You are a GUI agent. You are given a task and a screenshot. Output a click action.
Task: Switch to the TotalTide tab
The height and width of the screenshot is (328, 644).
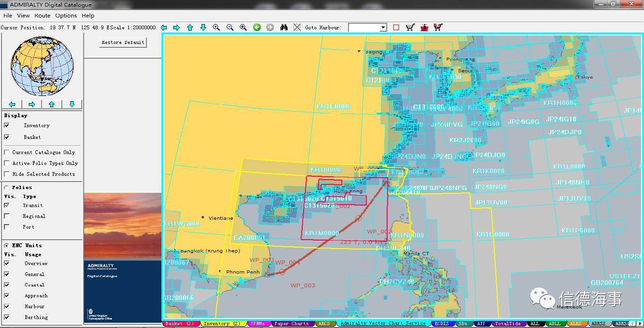click(x=508, y=324)
